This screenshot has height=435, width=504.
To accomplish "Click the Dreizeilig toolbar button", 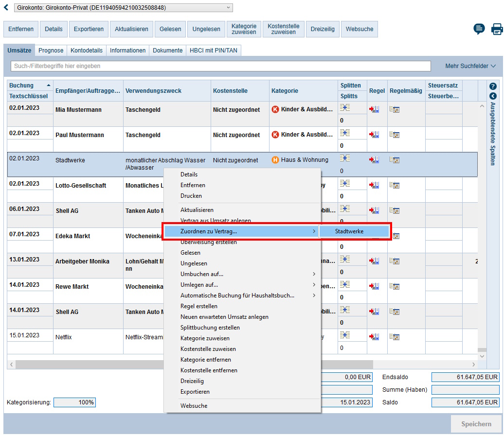I will 323,29.
